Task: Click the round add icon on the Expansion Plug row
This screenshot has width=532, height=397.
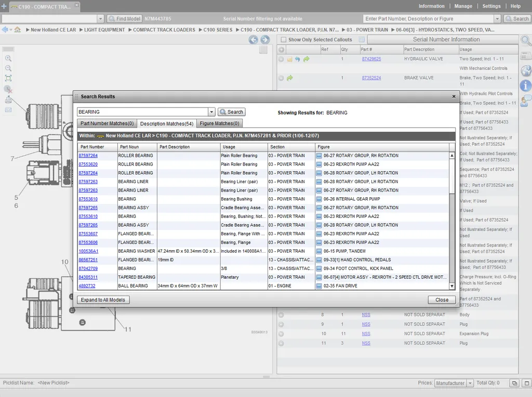Action: click(281, 334)
